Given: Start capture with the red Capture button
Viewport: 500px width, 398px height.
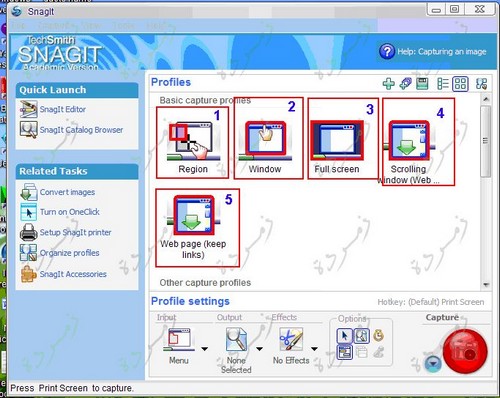Looking at the screenshot, I should [x=465, y=351].
